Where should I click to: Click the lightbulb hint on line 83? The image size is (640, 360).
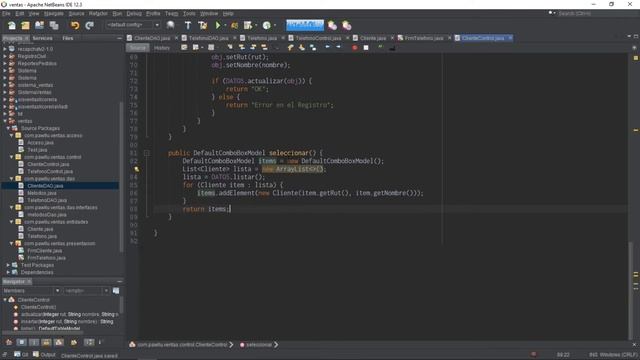pyautogui.click(x=137, y=169)
